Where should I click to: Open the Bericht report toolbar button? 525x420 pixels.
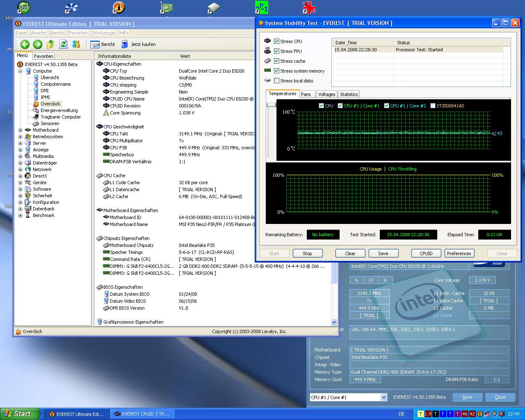coord(103,44)
